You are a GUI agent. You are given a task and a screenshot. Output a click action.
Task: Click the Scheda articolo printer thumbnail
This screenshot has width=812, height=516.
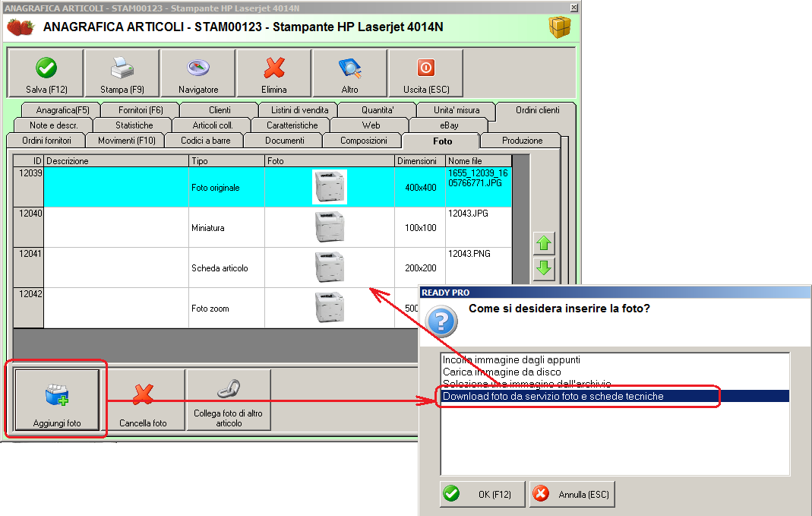[330, 267]
